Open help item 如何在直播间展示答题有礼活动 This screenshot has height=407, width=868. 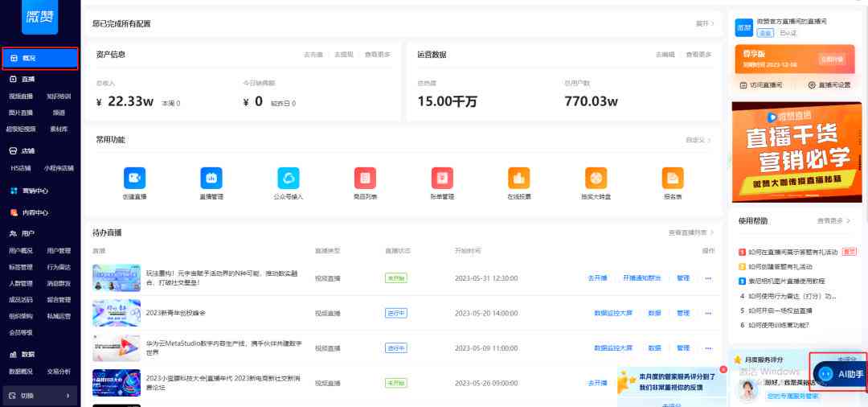point(793,252)
